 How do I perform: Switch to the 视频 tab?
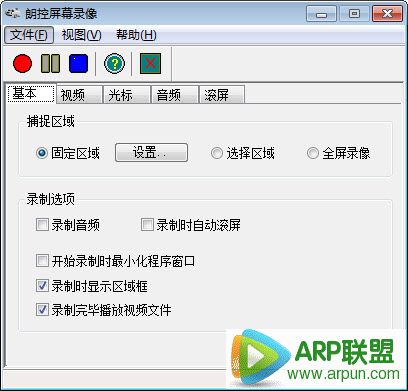(x=79, y=95)
